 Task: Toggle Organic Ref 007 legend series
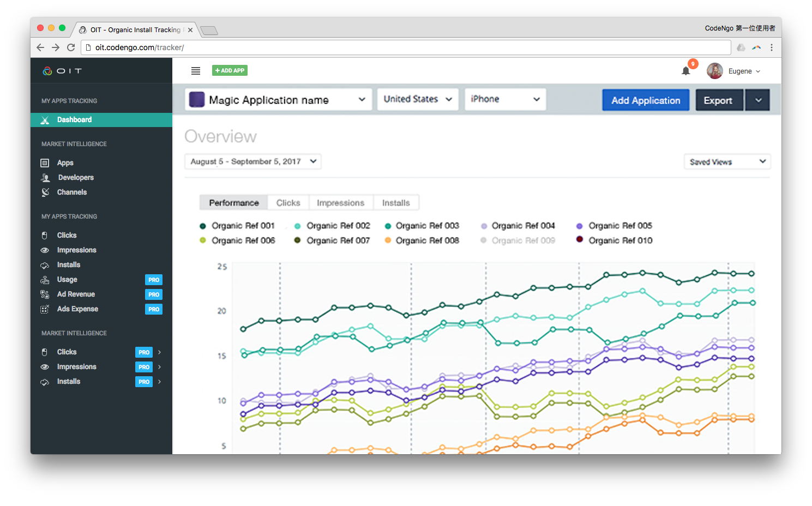(332, 240)
